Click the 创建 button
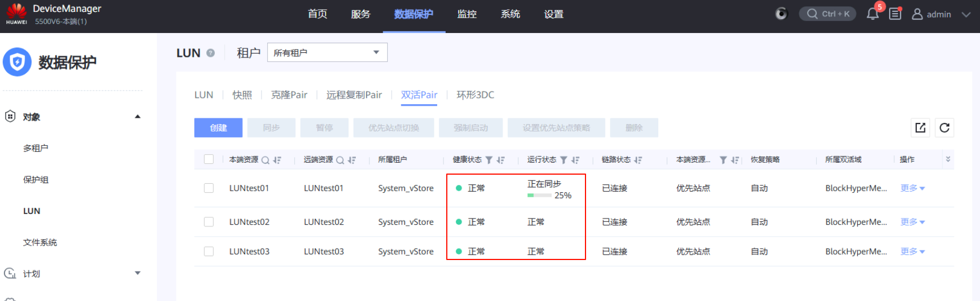 coord(218,128)
